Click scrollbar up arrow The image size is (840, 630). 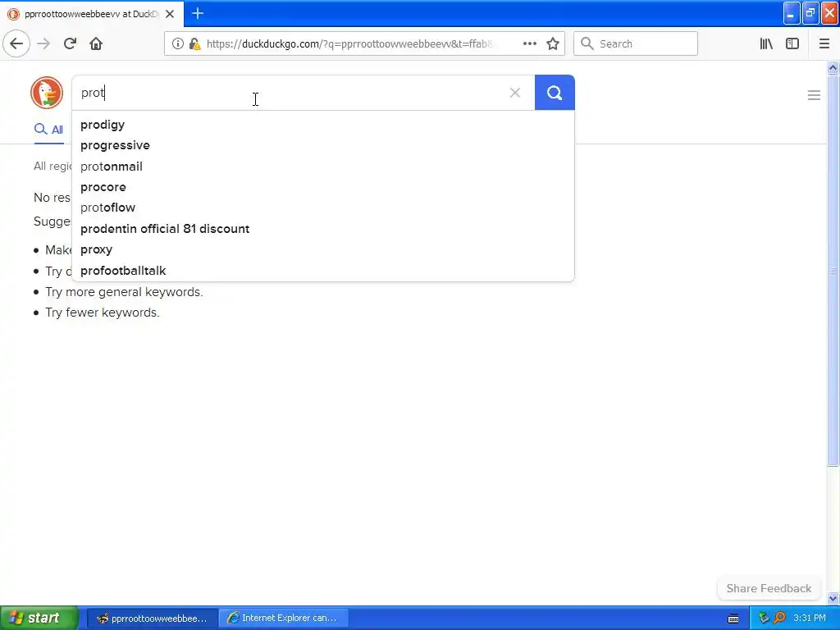click(833, 67)
